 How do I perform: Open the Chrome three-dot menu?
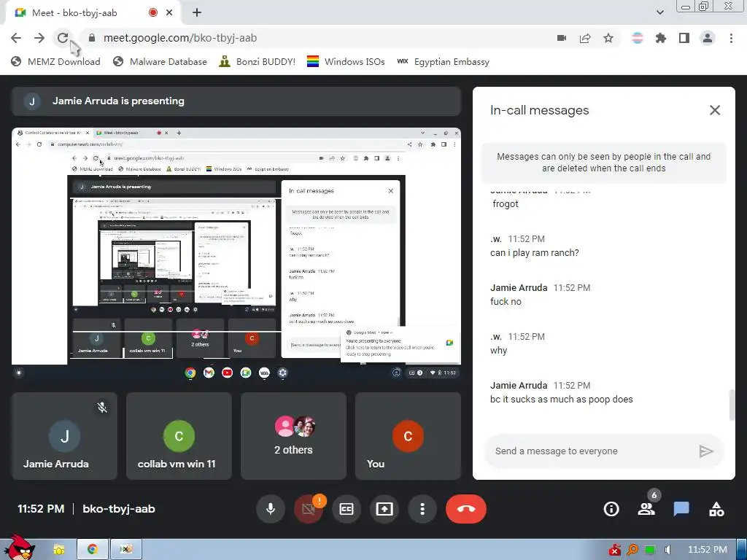pos(731,38)
